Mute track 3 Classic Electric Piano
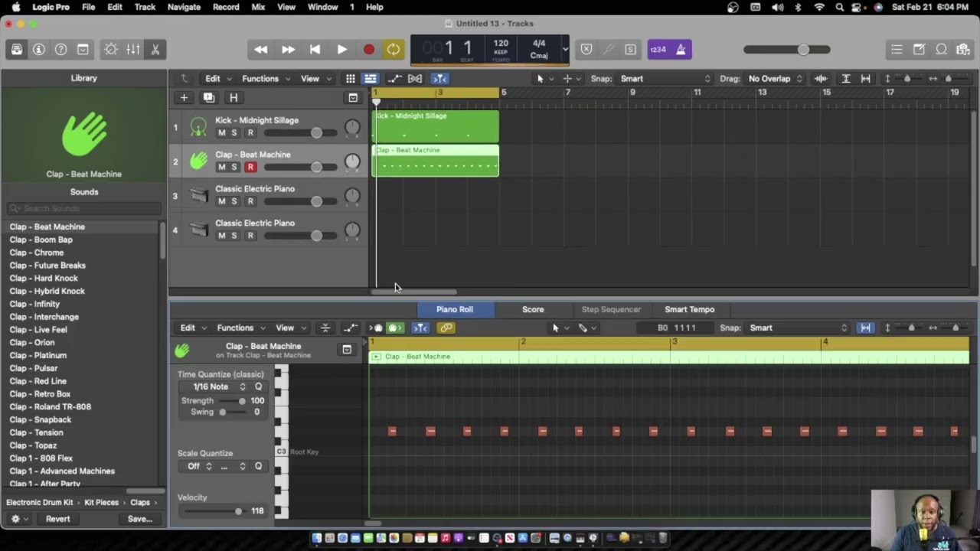 tap(222, 201)
